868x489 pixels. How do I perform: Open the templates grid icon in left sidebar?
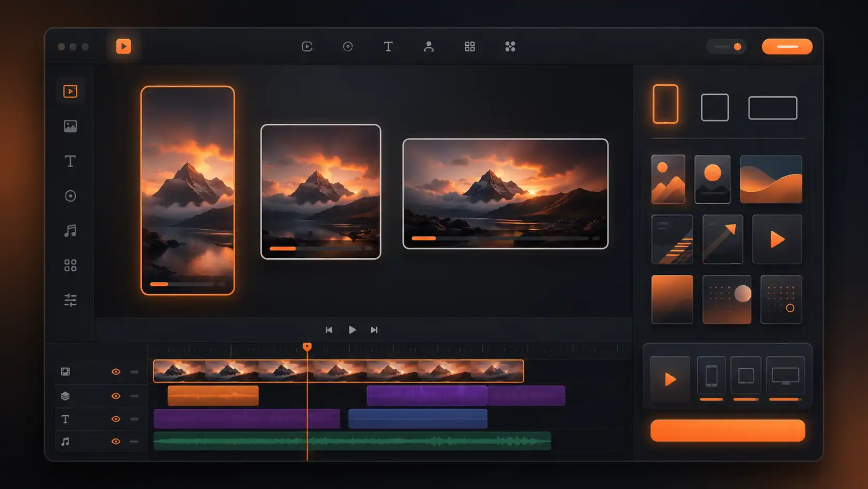click(71, 266)
